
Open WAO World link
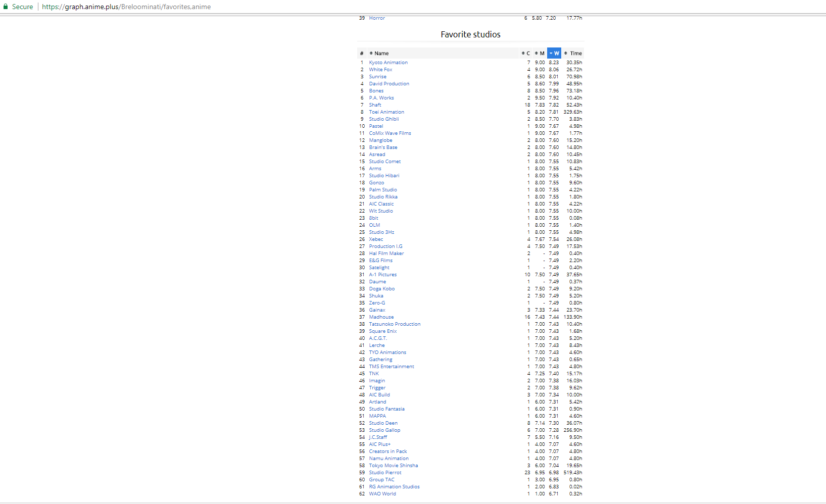click(x=382, y=494)
